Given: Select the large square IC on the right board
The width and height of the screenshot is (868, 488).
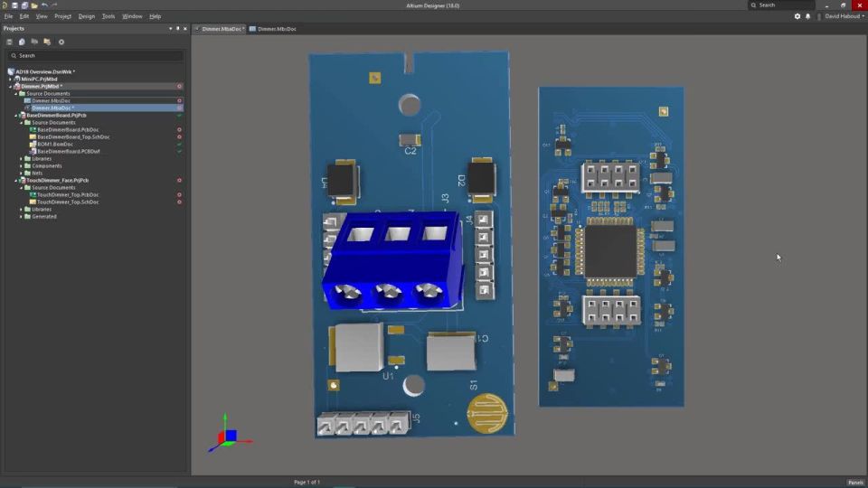Looking at the screenshot, I should 610,251.
